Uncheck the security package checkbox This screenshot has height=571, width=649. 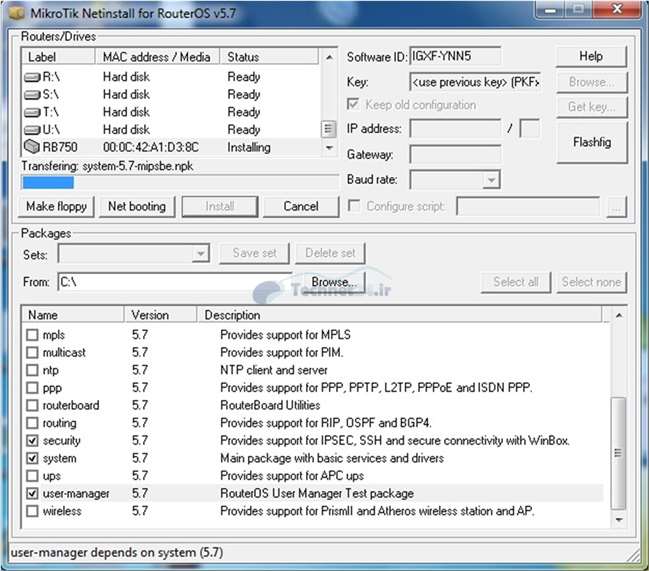(32, 441)
